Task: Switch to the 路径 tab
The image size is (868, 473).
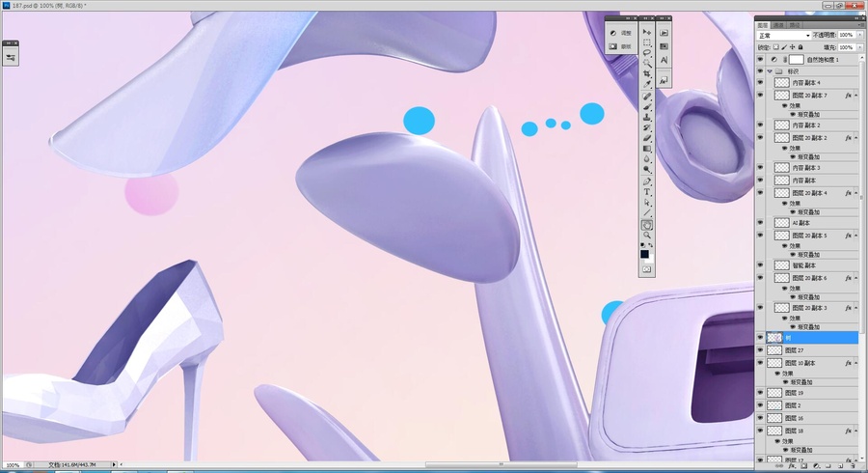Action: [x=795, y=25]
